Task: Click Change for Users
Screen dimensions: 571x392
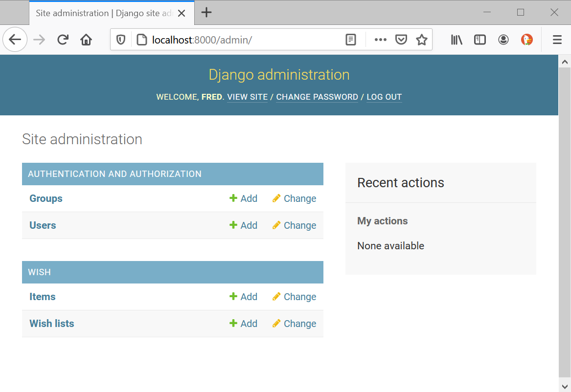Action: 294,225
